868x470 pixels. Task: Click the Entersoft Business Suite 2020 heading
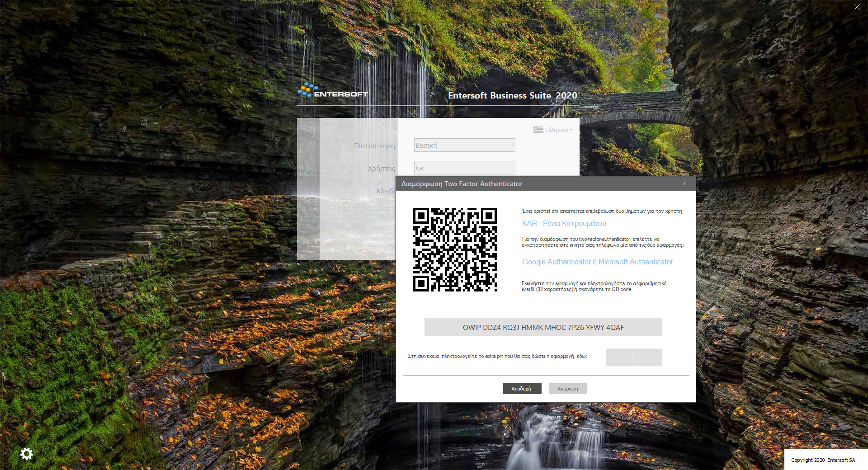coord(512,95)
